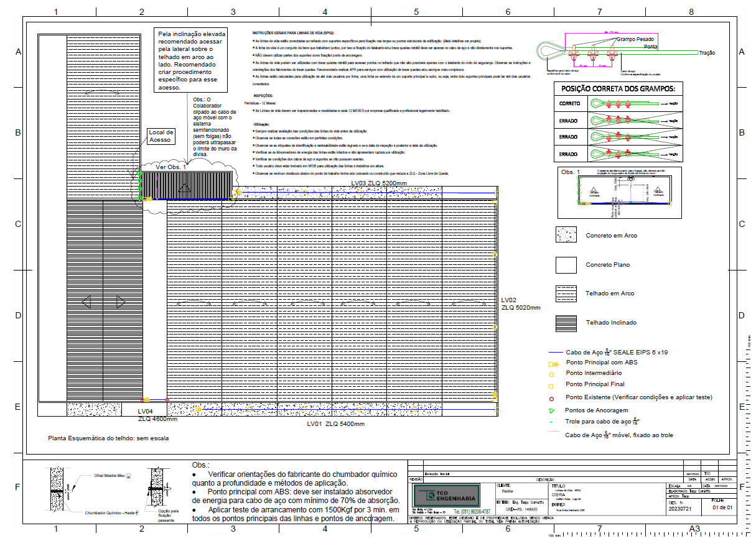
Task: Click the LV01 ZLQ 5400mm label
Action: click(336, 423)
